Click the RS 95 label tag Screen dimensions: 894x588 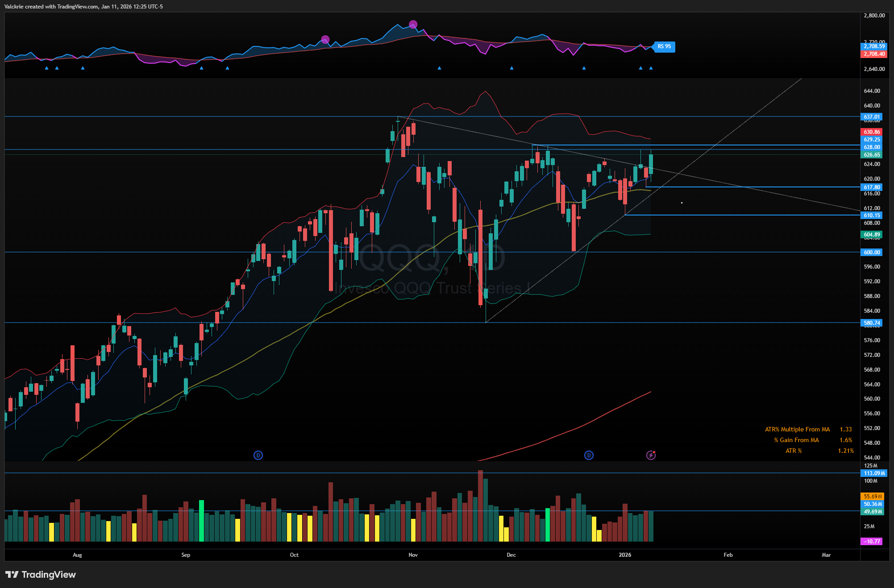[664, 46]
